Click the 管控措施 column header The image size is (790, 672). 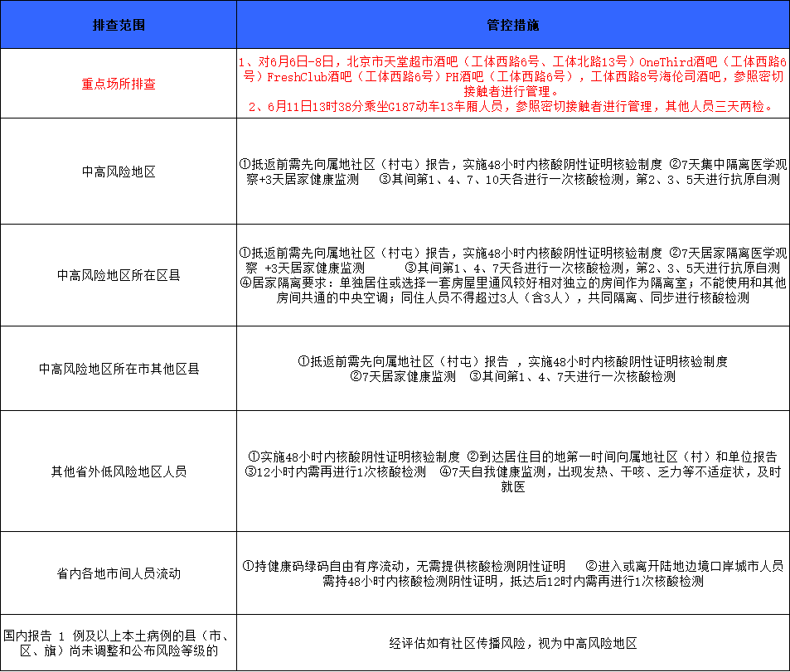pyautogui.click(x=513, y=25)
